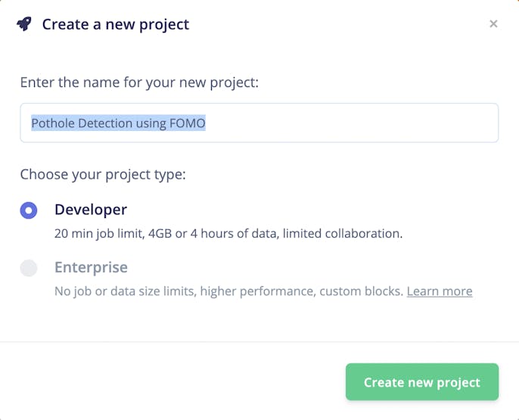This screenshot has width=519, height=420.
Task: Click the rocket icon in dialog header
Action: point(24,24)
